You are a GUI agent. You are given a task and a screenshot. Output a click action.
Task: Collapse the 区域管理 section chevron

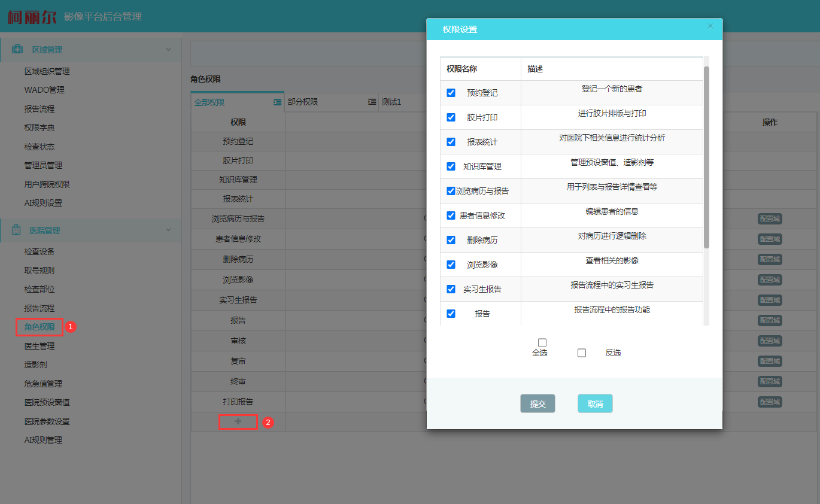coord(169,50)
